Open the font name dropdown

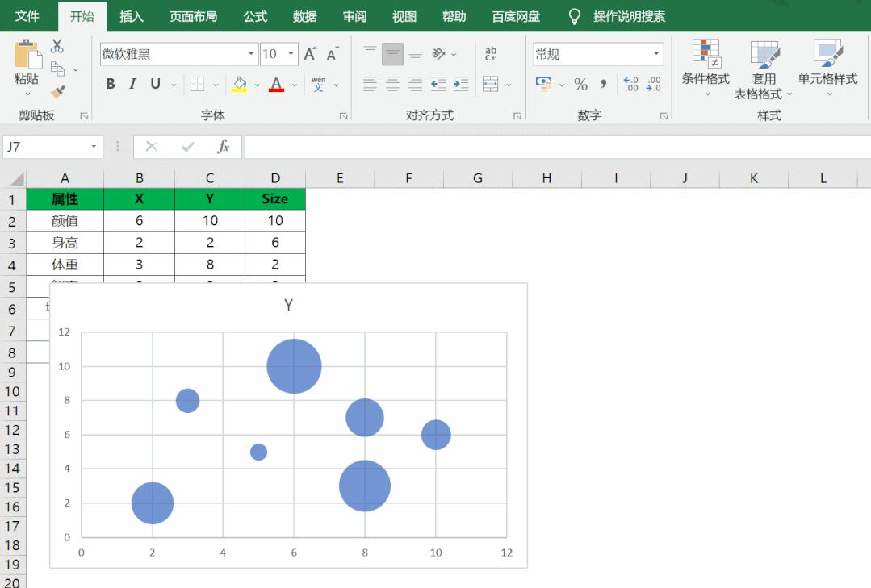click(250, 53)
